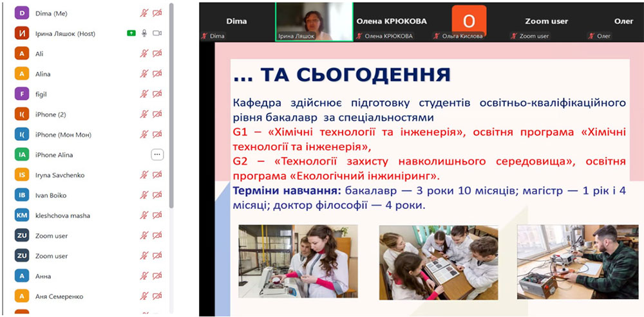Select the Олена КРЮКОВА video tile

pos(392,22)
